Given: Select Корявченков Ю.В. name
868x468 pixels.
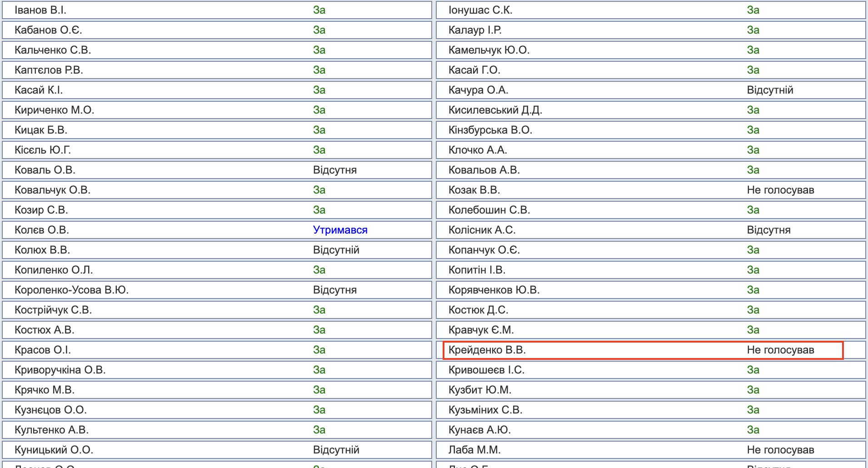Looking at the screenshot, I should pyautogui.click(x=494, y=290).
